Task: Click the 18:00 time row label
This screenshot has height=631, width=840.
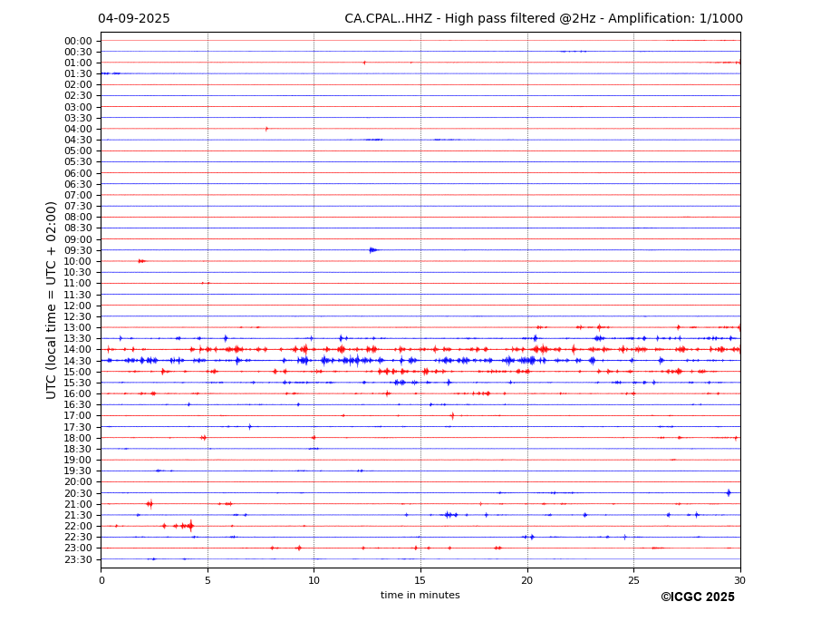Action: click(x=78, y=438)
